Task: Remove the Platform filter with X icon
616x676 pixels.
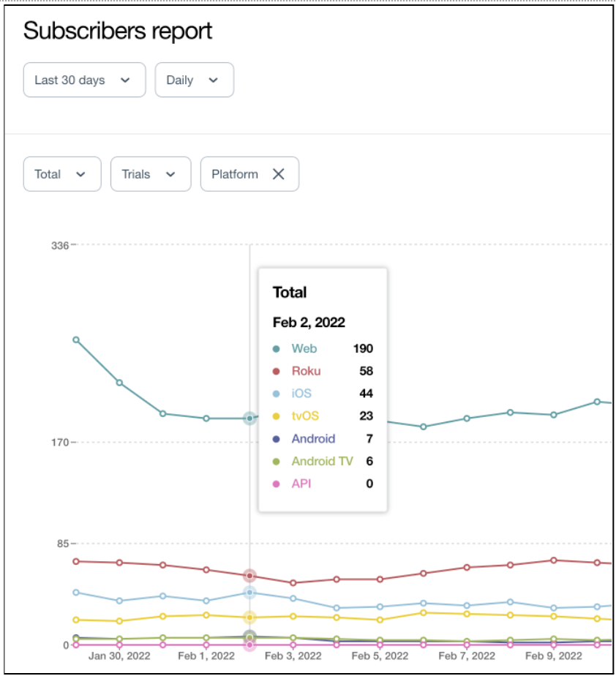Action: click(278, 174)
